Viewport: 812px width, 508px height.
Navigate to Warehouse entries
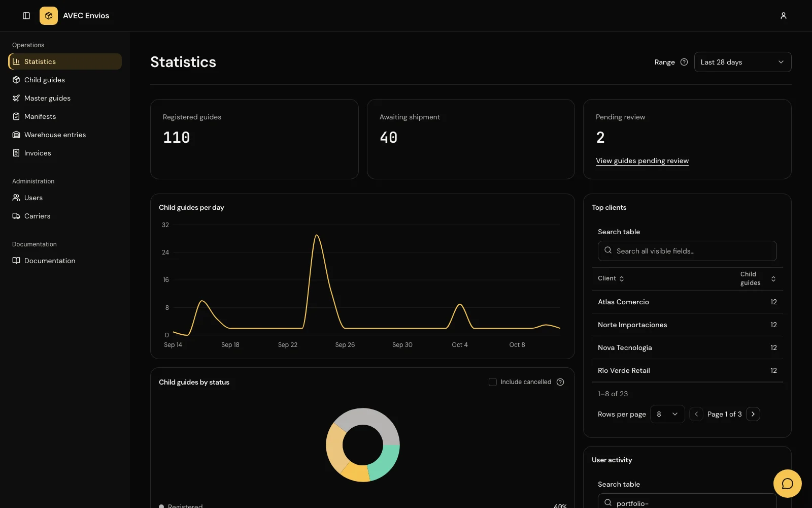(65, 135)
